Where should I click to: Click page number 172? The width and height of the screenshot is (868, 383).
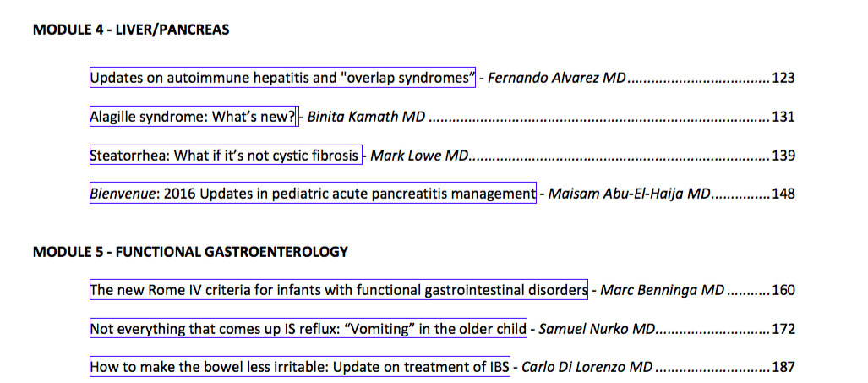point(783,329)
